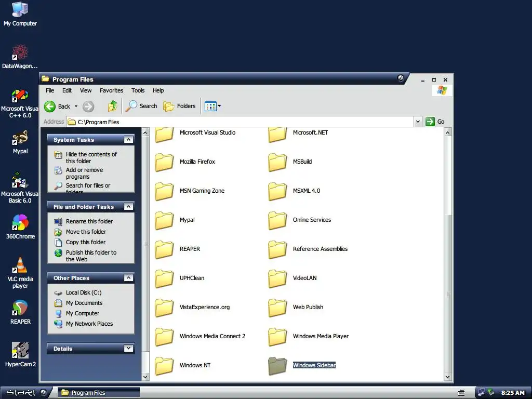Click the task pane scrollbar up arrow

[x=145, y=132]
